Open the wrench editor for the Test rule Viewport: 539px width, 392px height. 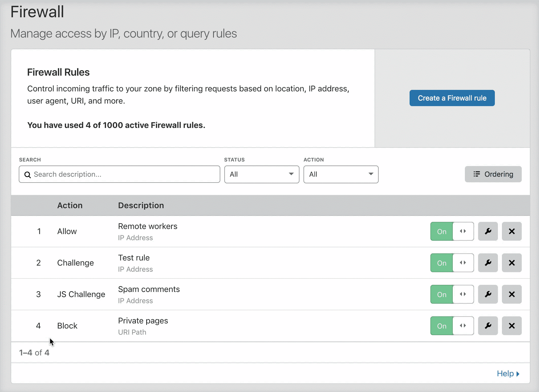pyautogui.click(x=488, y=263)
